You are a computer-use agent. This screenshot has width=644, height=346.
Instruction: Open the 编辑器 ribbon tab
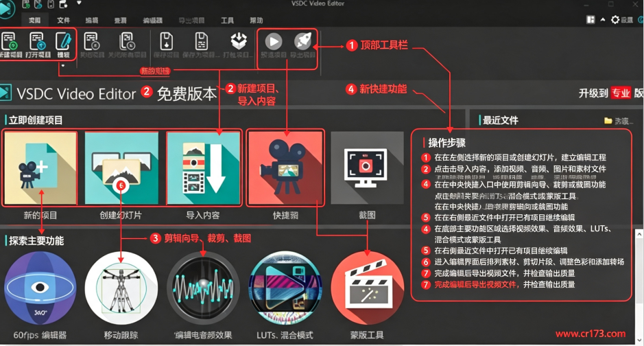(x=153, y=20)
